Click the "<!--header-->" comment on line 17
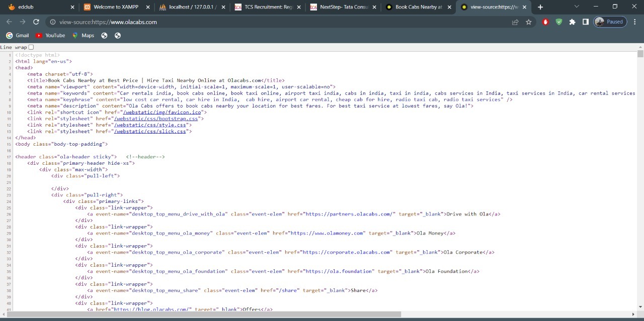644x321 pixels. (145, 157)
